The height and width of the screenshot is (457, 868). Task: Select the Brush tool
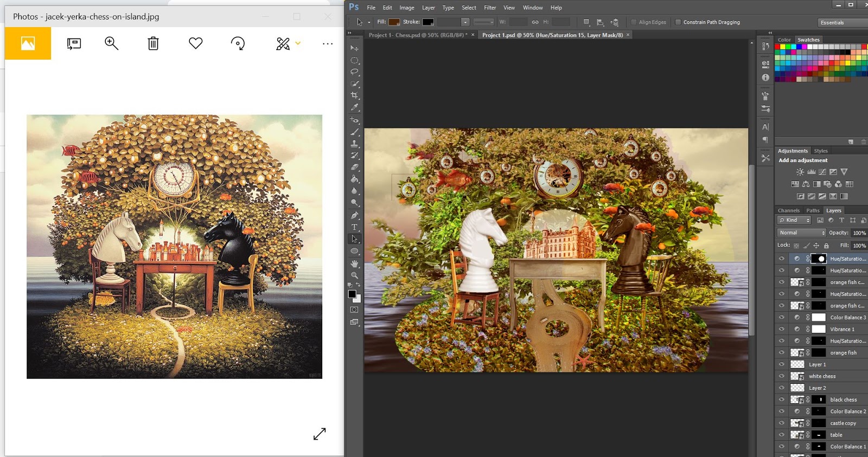tap(355, 132)
